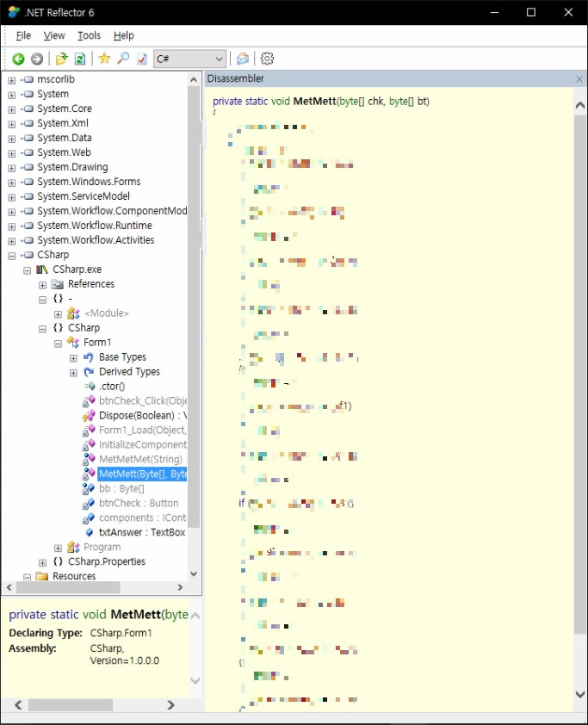This screenshot has height=725, width=588.
Task: Collapse the CSharp assembly node
Action: pyautogui.click(x=11, y=255)
